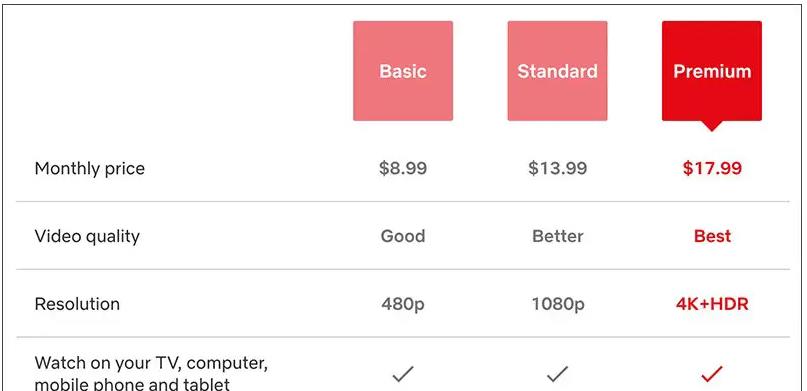The width and height of the screenshot is (807, 391).
Task: Click the $13.99 Standard monthly price
Action: click(557, 168)
